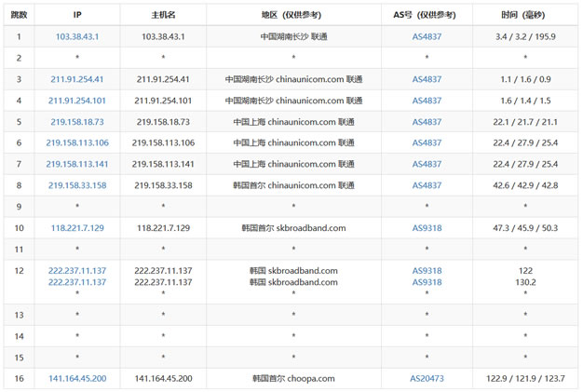Open the AS20473 link for choopa.com
Screen dimensions: 583x392
tap(427, 379)
